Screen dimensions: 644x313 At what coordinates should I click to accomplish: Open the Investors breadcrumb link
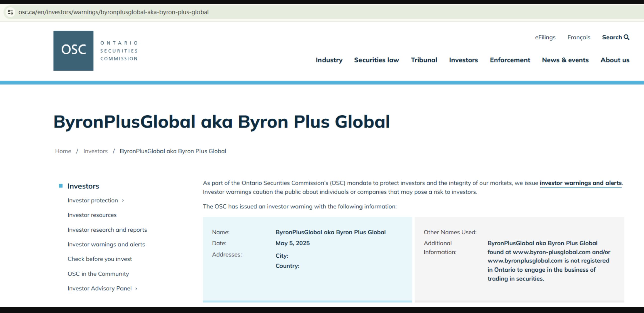pos(96,151)
